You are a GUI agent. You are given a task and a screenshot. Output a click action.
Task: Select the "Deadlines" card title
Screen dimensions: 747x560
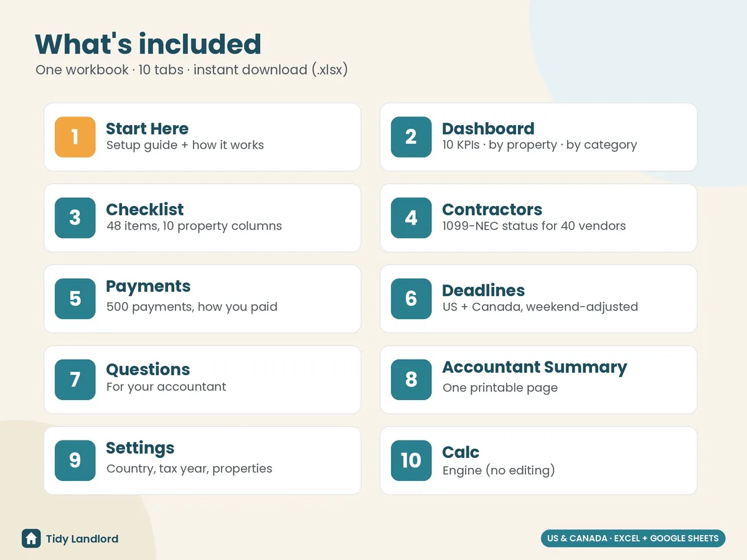pos(484,291)
